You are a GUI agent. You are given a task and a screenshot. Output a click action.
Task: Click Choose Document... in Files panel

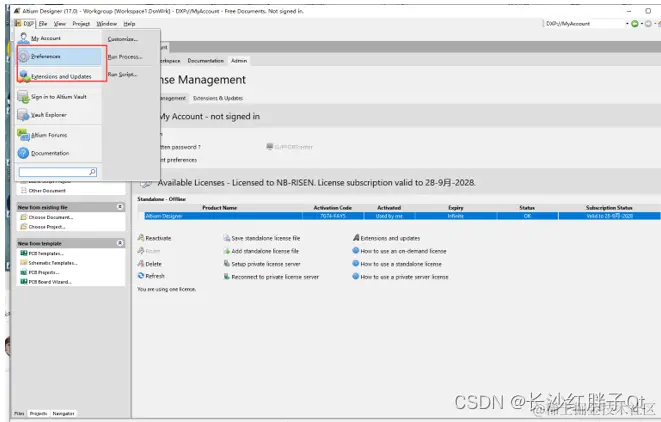[x=51, y=217]
